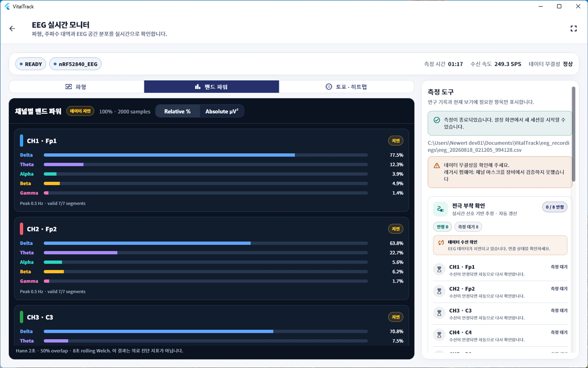Click the warning triangle in data integrity notice
This screenshot has height=368, width=588.
coord(437,166)
